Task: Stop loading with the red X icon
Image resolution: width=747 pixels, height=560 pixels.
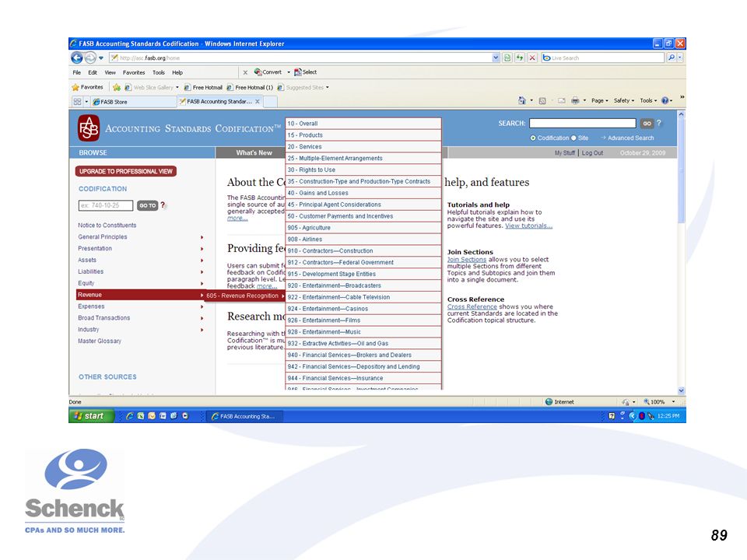Action: (532, 58)
